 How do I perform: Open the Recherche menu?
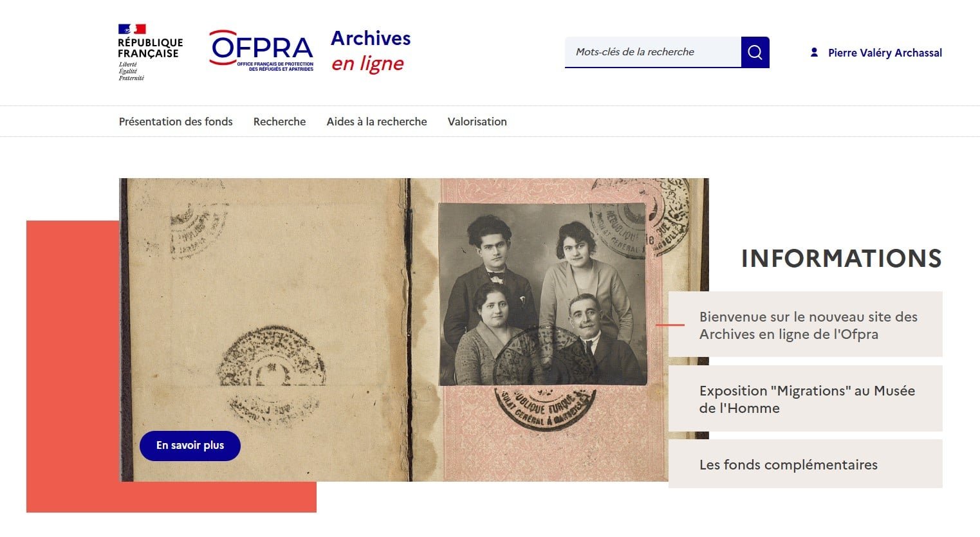[279, 122]
